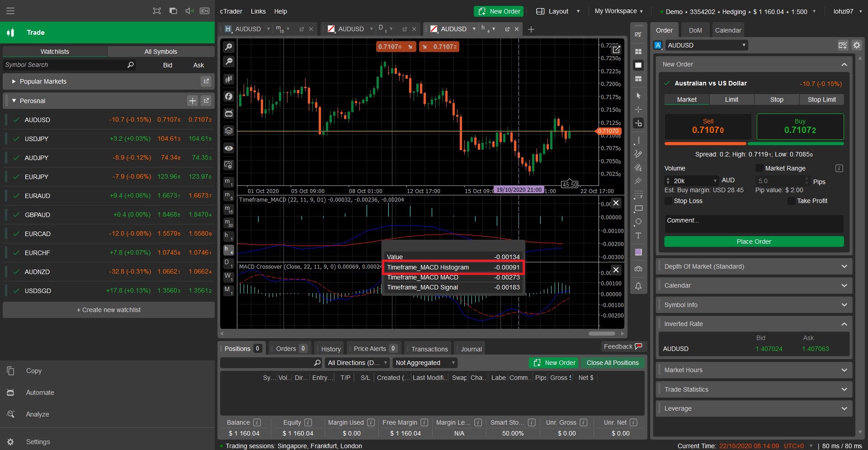Select the ellipse shape drawing tool
The width and height of the screenshot is (868, 450).
coord(638,222)
